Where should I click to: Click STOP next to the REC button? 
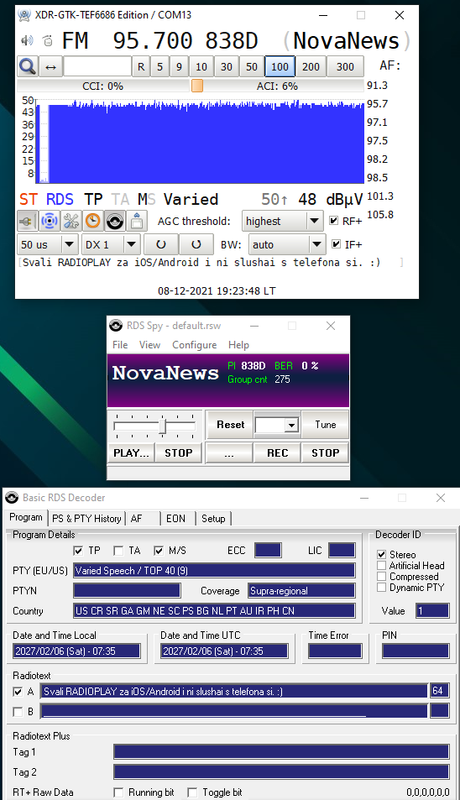pyautogui.click(x=325, y=453)
